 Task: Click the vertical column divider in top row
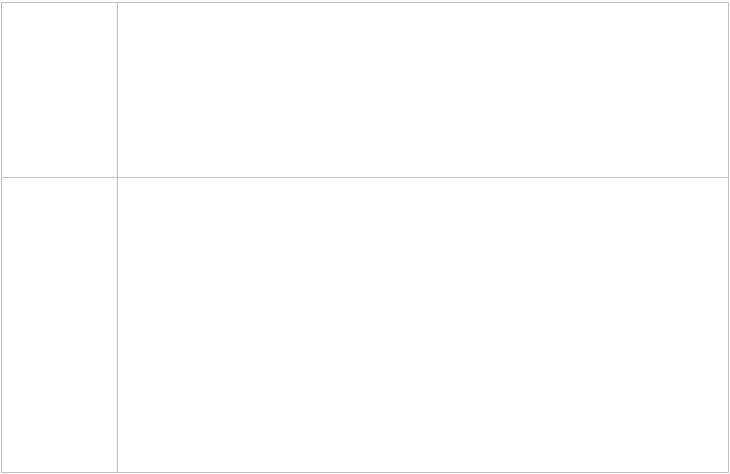(x=117, y=90)
